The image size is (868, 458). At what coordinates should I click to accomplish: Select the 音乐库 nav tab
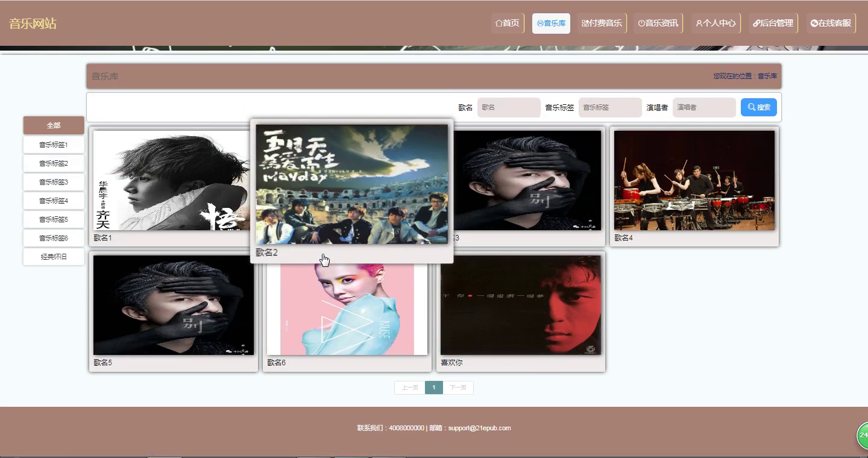tap(551, 24)
